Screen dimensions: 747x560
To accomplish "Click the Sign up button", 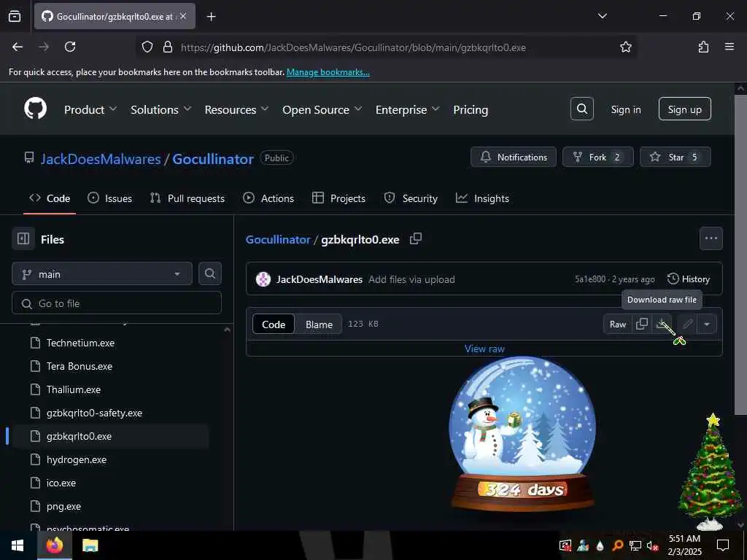I will [x=684, y=109].
